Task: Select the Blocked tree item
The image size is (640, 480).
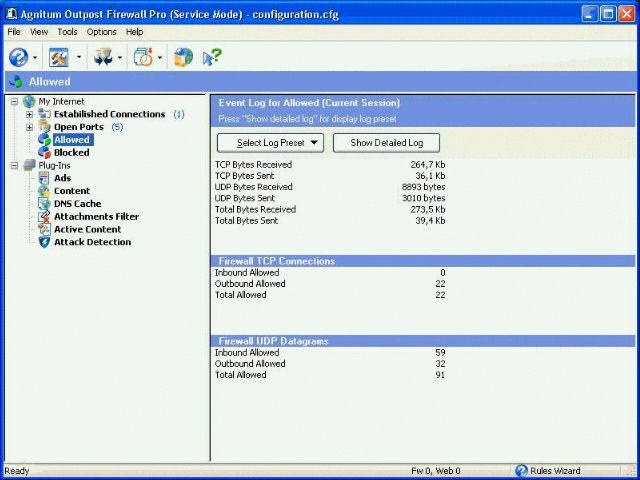Action: (x=71, y=153)
